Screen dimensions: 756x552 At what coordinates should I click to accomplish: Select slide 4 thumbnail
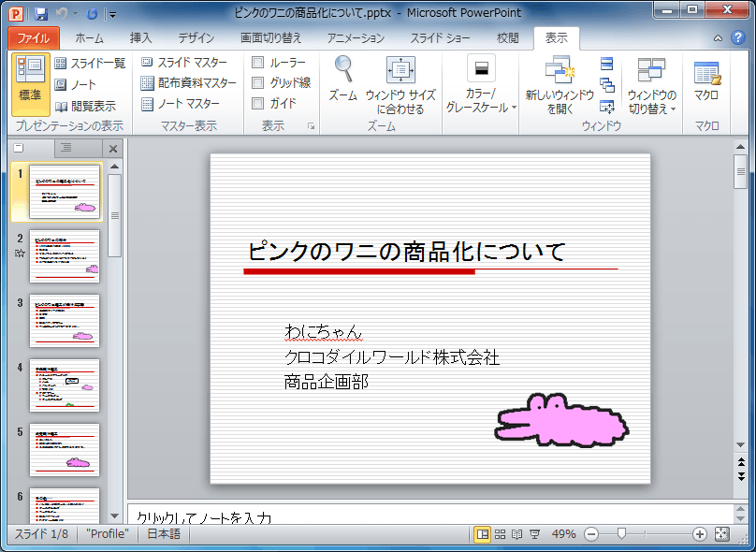click(x=65, y=385)
